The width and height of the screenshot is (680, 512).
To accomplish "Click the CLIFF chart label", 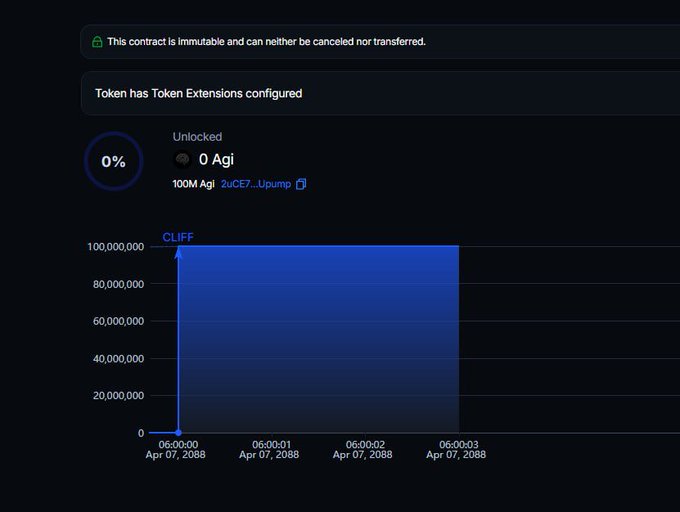I will point(178,237).
